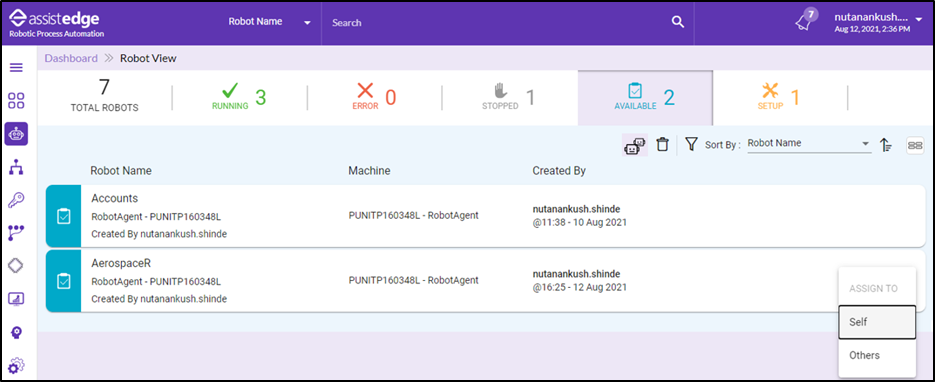Open the hierarchy tree icon in sidebar
The width and height of the screenshot is (935, 382).
click(16, 167)
